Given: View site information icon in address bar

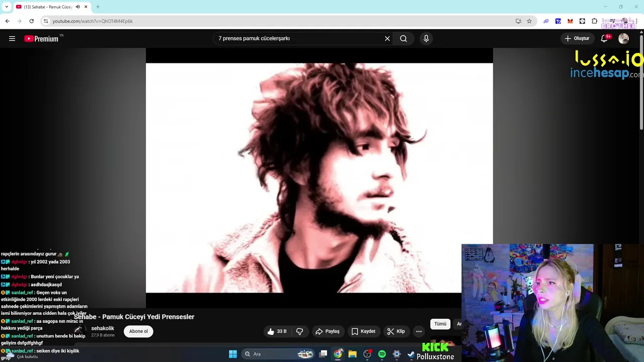Looking at the screenshot, I should [x=46, y=21].
